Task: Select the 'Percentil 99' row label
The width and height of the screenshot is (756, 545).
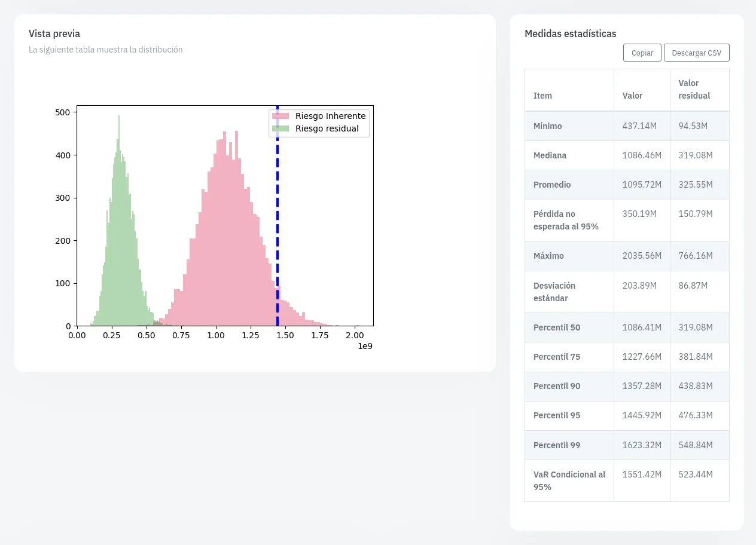Action: 557,445
